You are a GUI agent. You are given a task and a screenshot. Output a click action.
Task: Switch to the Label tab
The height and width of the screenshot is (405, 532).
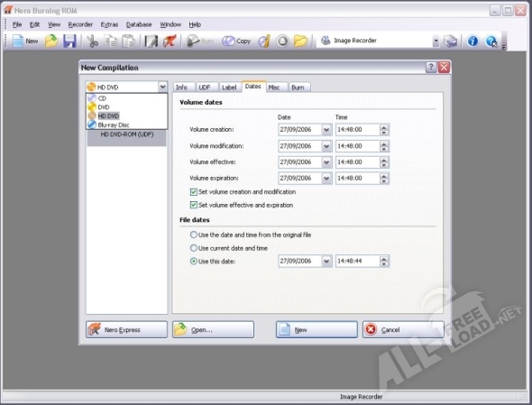229,87
